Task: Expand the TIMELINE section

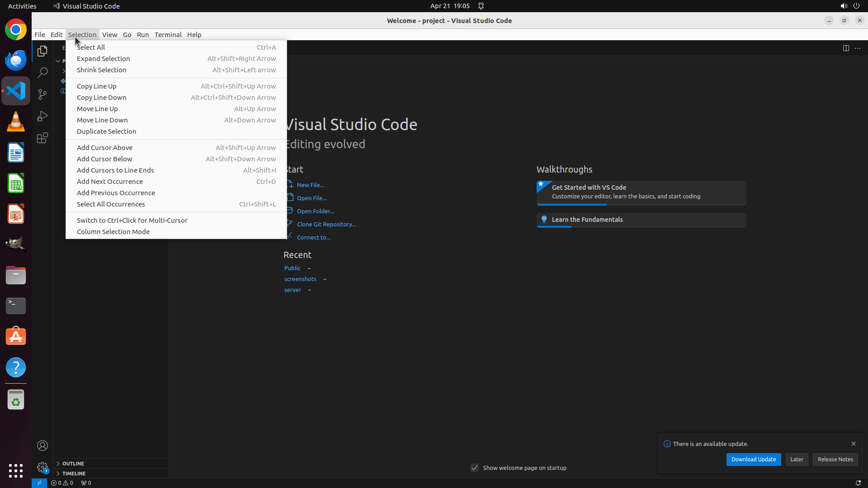Action: (x=74, y=474)
